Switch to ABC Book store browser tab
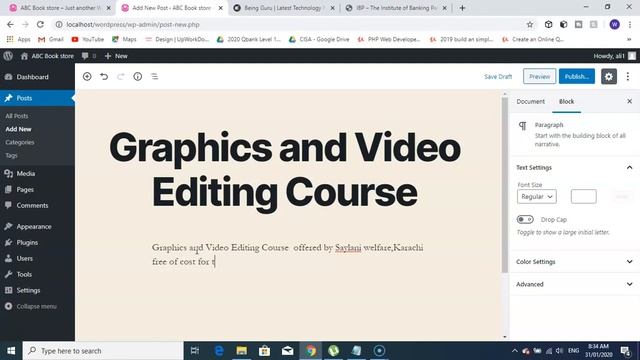Screen dimensions: 640x360 (60, 8)
